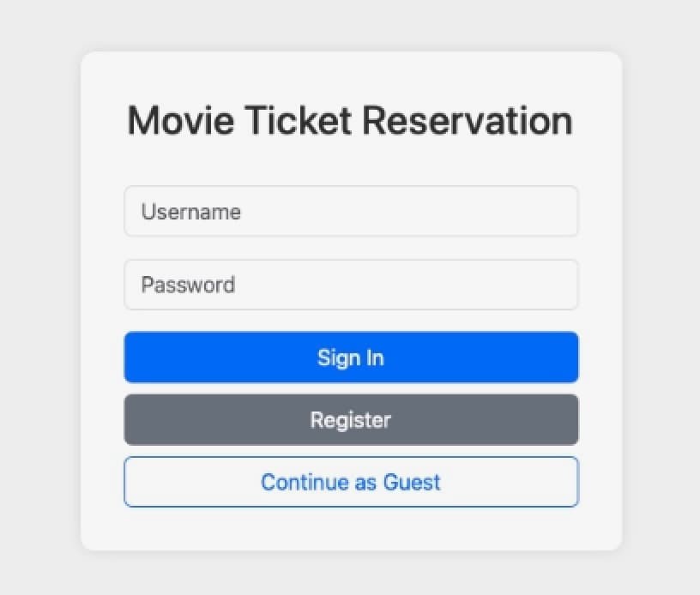Hit Sign In to log in

click(x=351, y=357)
